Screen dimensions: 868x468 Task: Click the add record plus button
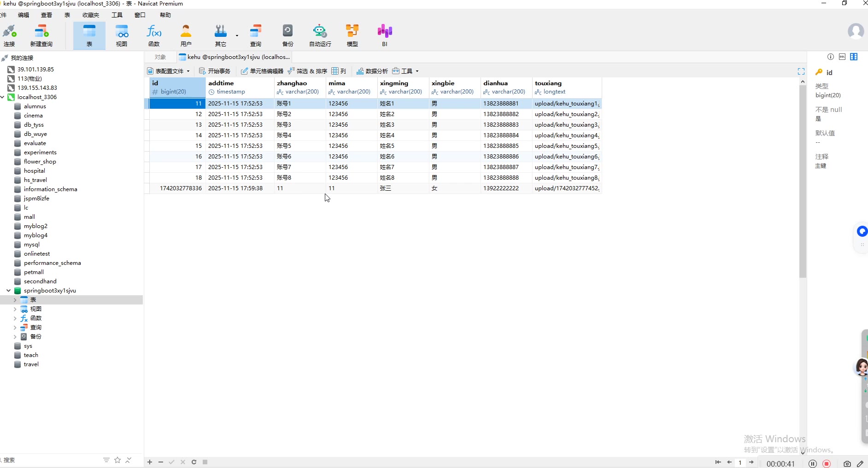click(150, 462)
